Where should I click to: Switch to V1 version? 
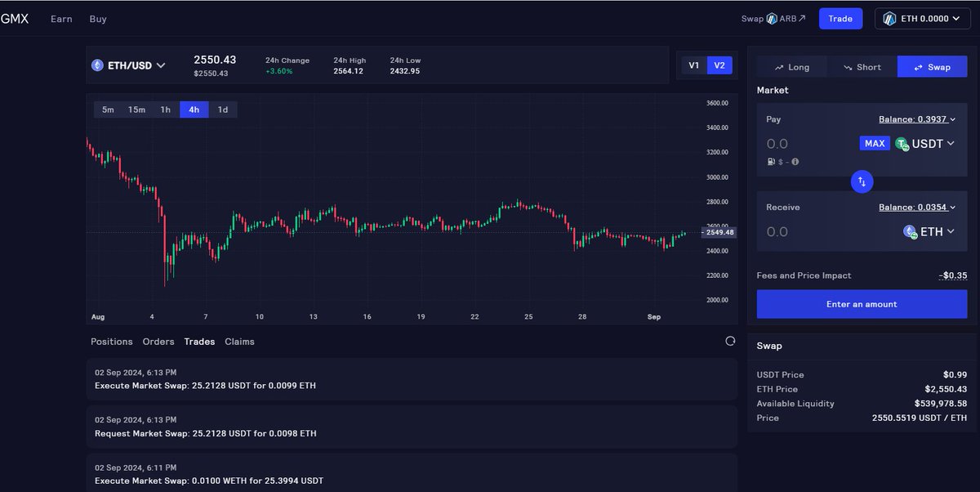[x=694, y=65]
